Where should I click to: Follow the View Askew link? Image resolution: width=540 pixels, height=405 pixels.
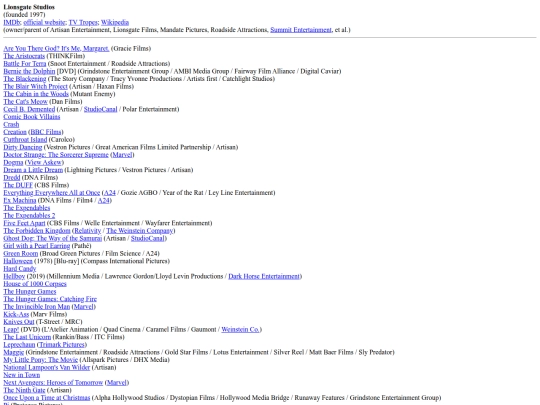point(45,162)
